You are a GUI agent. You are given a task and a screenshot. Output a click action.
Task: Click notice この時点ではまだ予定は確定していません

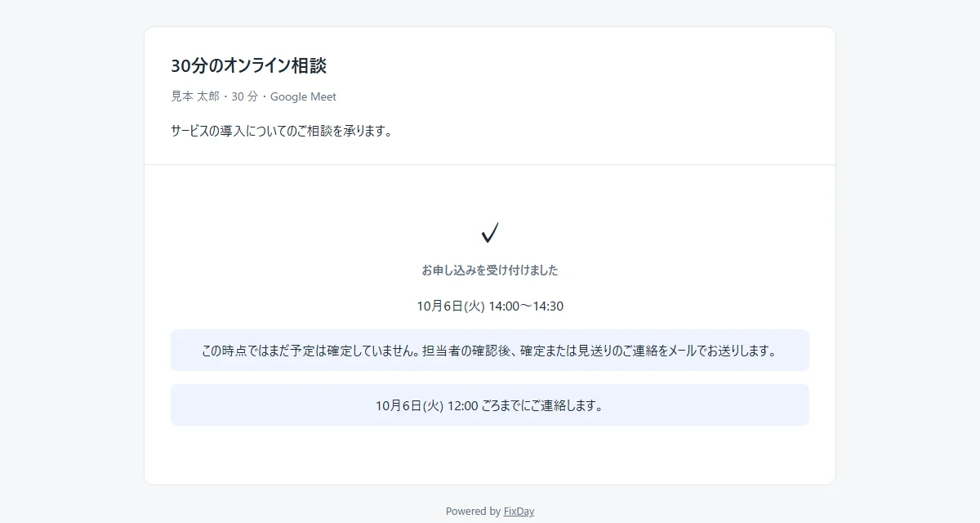coord(490,351)
